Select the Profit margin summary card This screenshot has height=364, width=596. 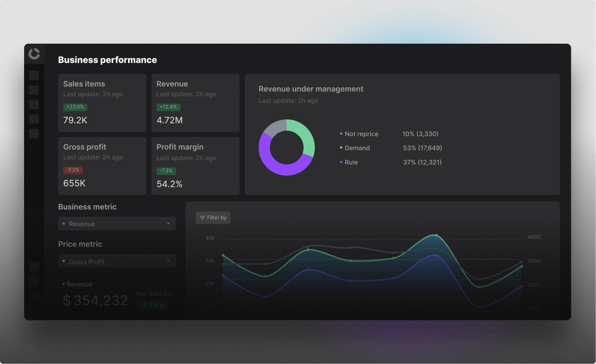(x=195, y=166)
